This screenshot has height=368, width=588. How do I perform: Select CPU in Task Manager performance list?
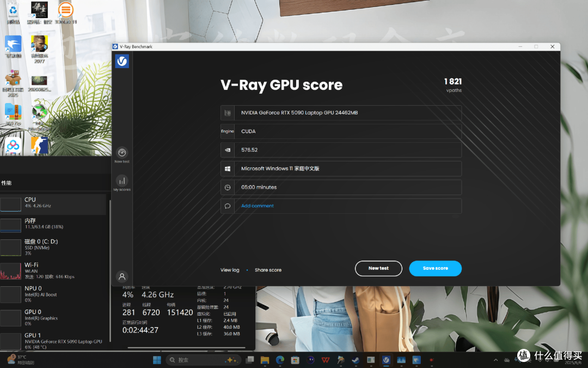pyautogui.click(x=53, y=204)
